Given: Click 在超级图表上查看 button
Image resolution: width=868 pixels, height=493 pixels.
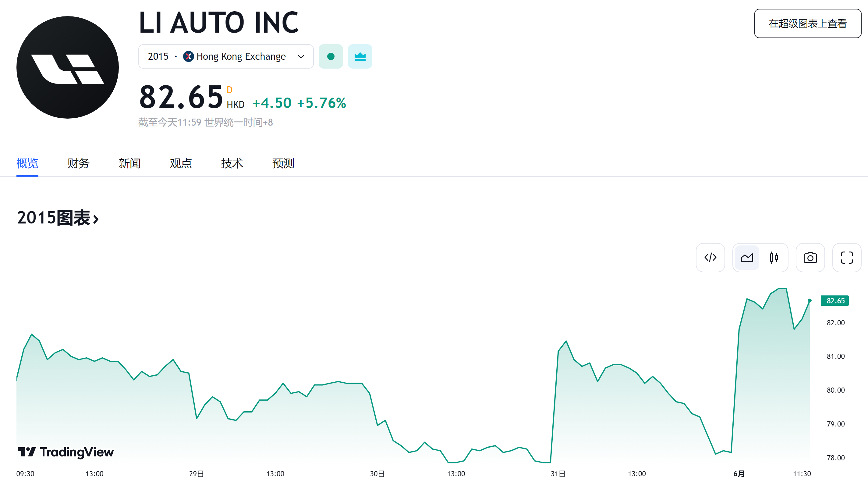Looking at the screenshot, I should (x=807, y=24).
